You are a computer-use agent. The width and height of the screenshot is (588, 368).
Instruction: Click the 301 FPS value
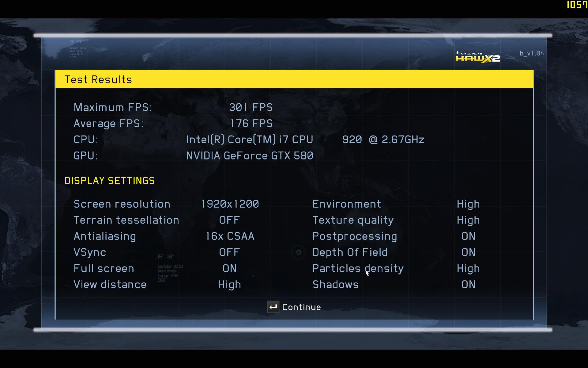251,107
